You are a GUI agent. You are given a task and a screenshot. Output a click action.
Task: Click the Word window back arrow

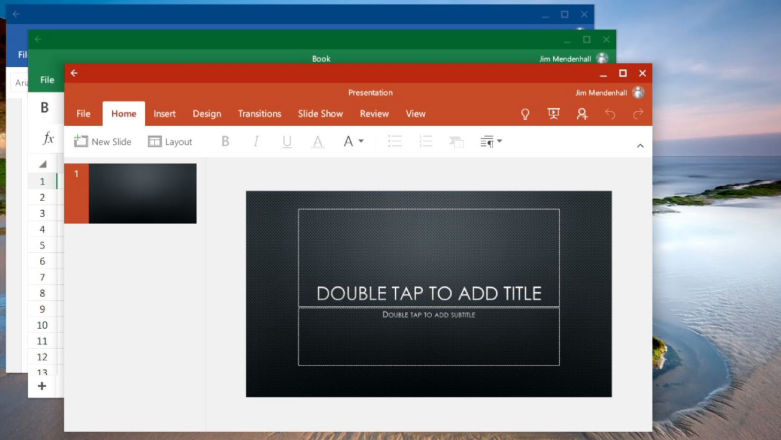(x=16, y=14)
